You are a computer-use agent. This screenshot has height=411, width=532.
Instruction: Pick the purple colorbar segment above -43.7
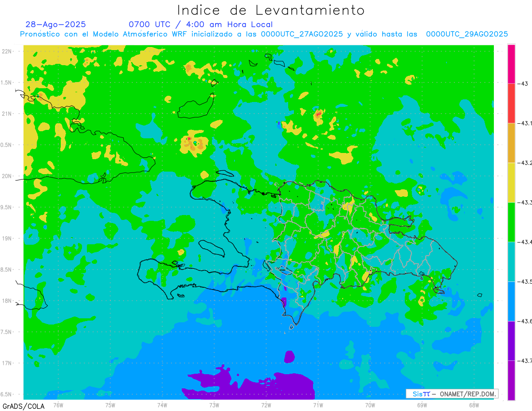[511, 341]
